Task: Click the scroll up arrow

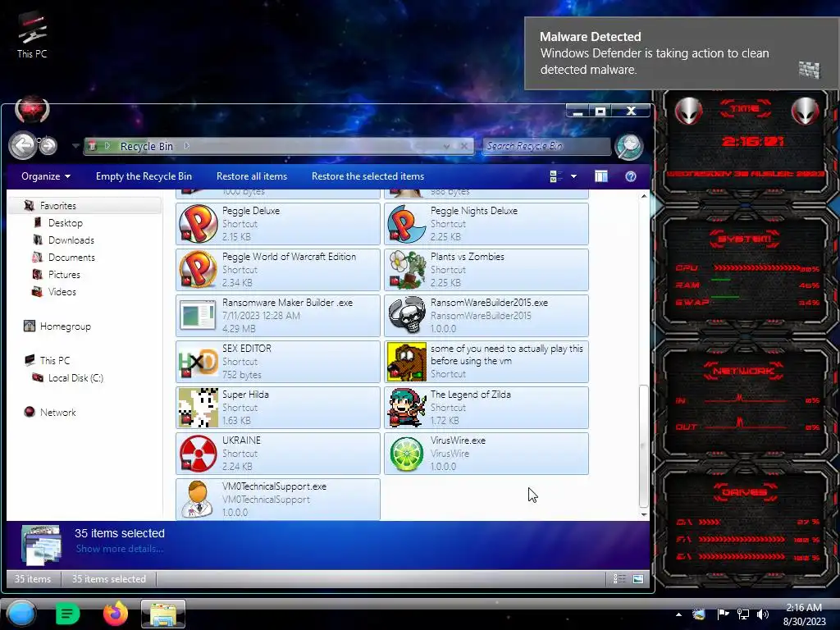Action: coord(643,196)
